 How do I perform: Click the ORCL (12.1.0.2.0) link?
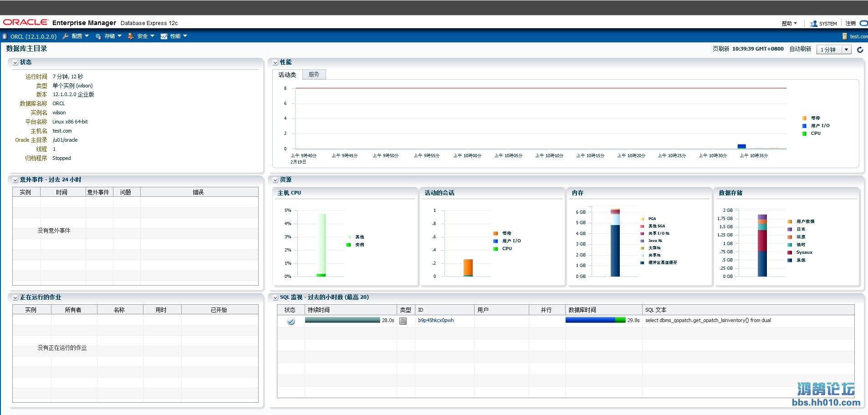coord(34,36)
